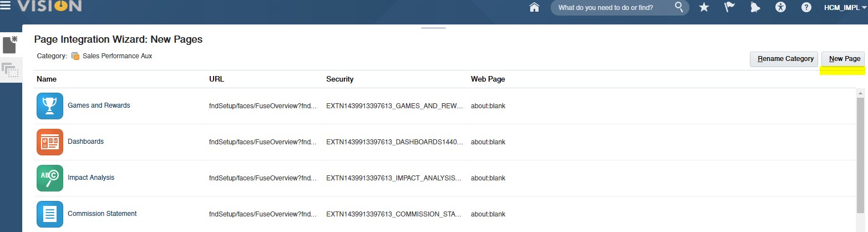Go to the Home page icon
This screenshot has height=232, width=868.
[535, 8]
